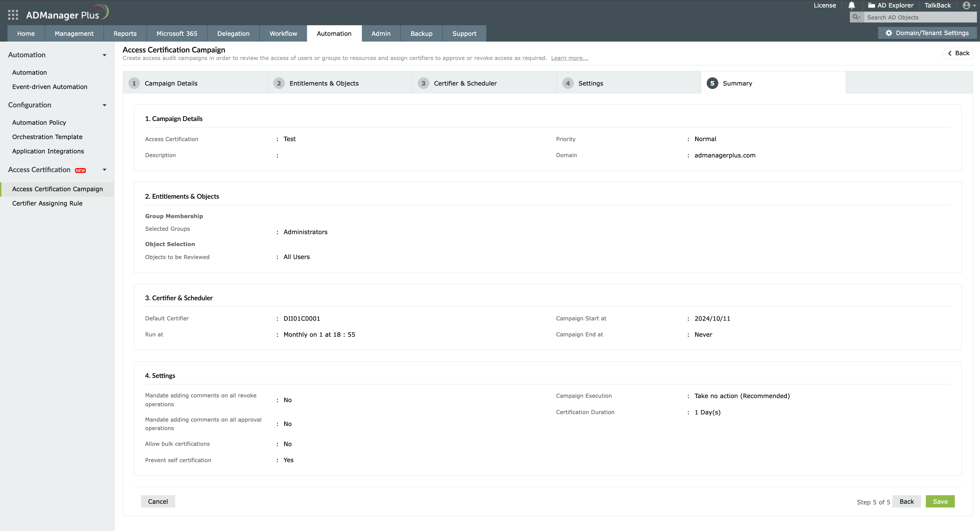Click the Domain/Tenant Settings gear icon
This screenshot has height=531, width=980.
tap(889, 33)
